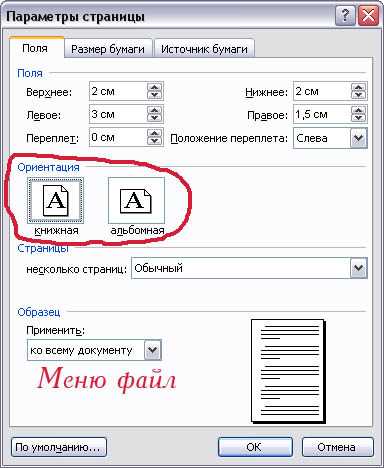Increase the Верхнее margin value

[x=154, y=87]
